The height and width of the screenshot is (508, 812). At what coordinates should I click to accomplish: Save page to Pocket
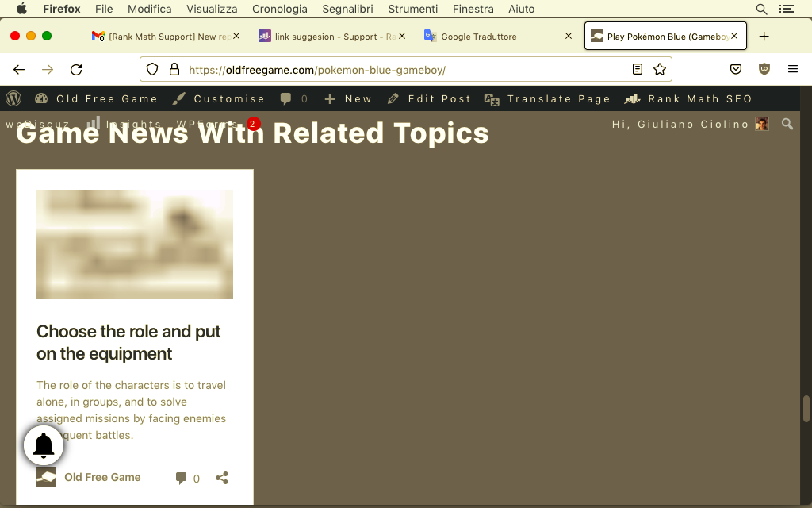pos(735,70)
